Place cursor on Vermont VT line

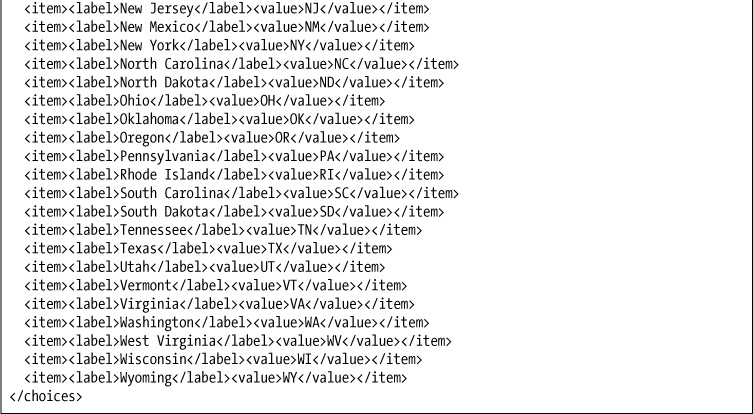tap(216, 286)
